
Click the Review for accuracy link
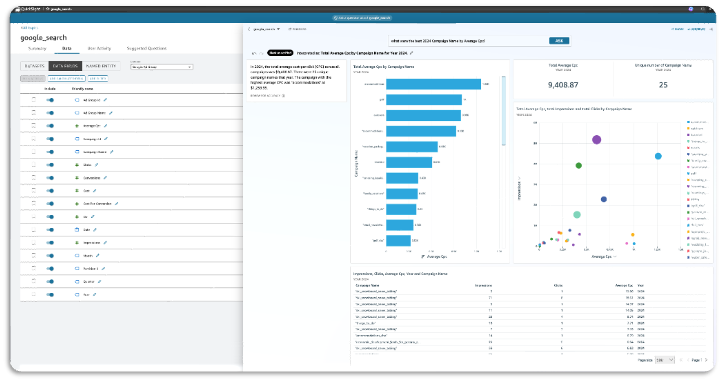coord(265,96)
